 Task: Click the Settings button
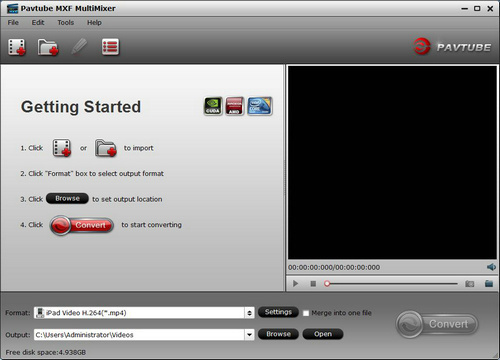278,312
